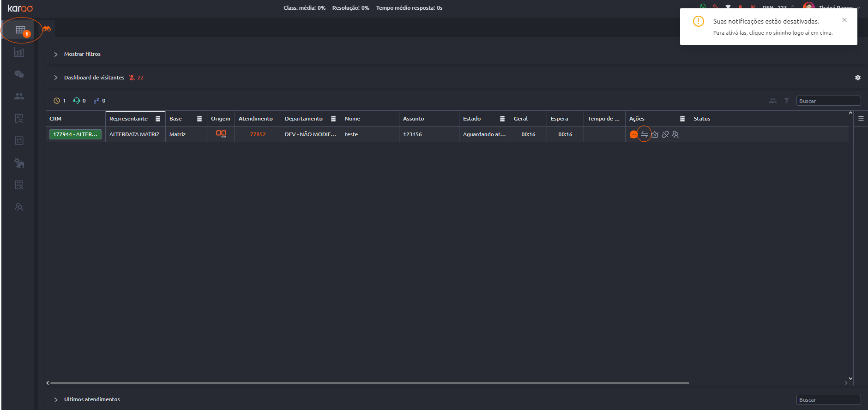The width and height of the screenshot is (868, 410).
Task: Open the bar chart sidebar icon
Action: tap(19, 52)
